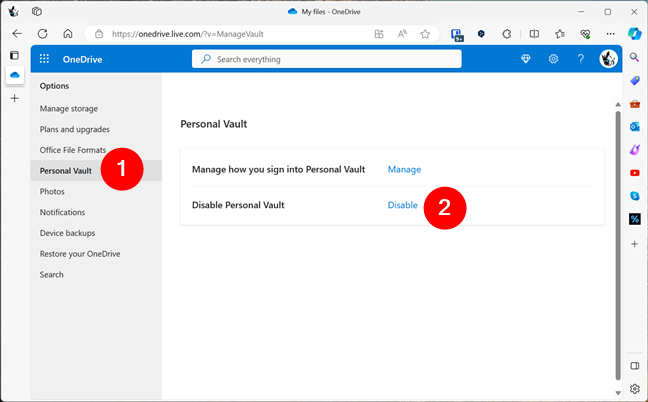The height and width of the screenshot is (402, 648).
Task: Open the account profile picture in the OneDrive header
Action: point(608,59)
